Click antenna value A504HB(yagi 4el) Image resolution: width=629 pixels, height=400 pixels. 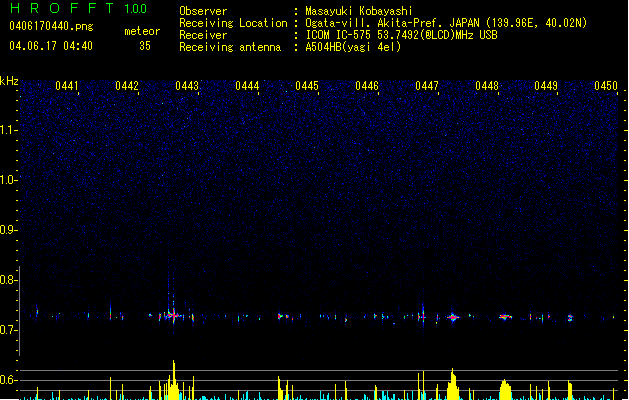click(x=353, y=47)
